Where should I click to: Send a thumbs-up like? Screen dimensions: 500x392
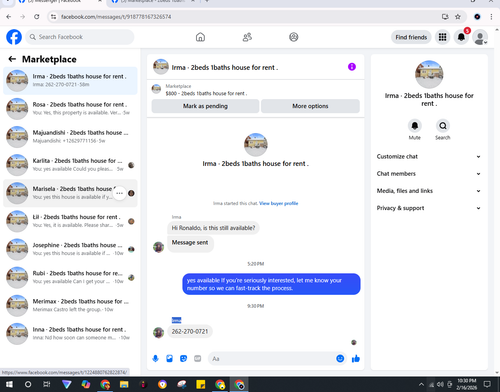point(356,359)
